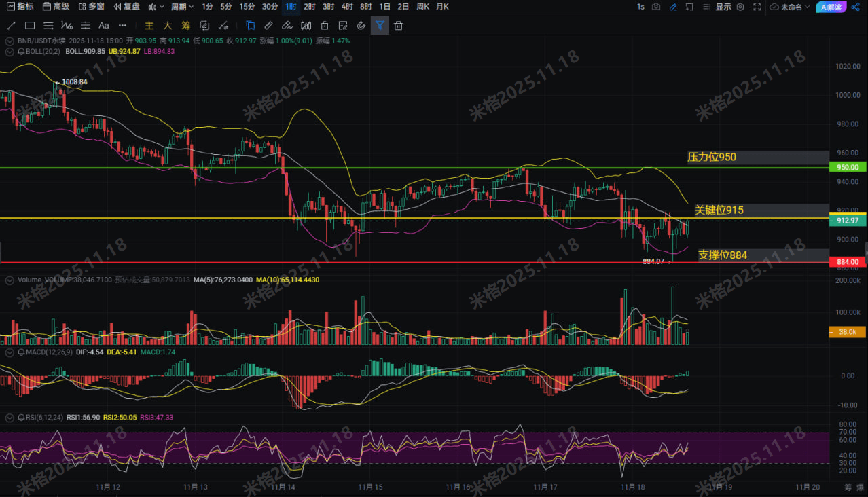Click the share icon at top right
This screenshot has height=497, width=868.
[x=855, y=7]
